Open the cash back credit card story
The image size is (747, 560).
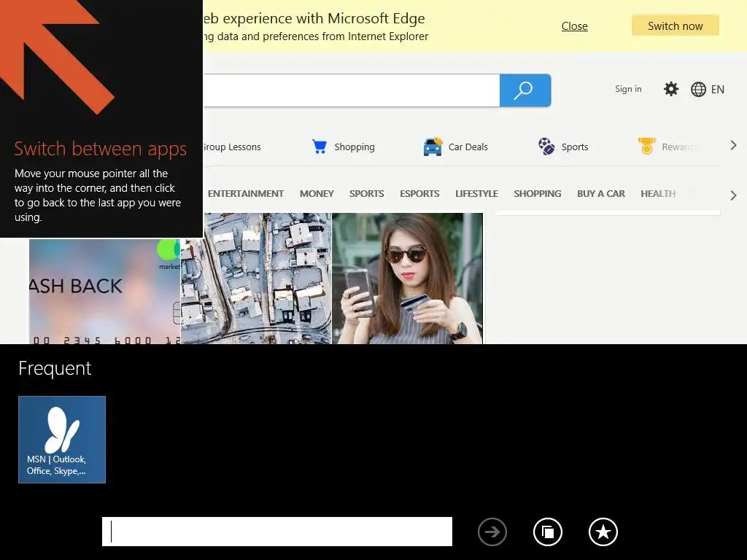105,292
